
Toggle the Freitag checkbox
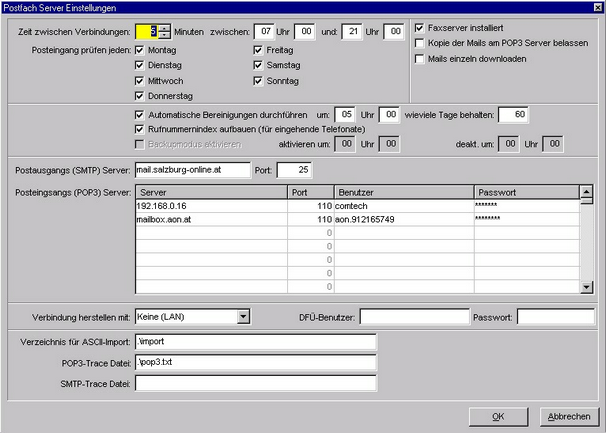click(x=258, y=50)
